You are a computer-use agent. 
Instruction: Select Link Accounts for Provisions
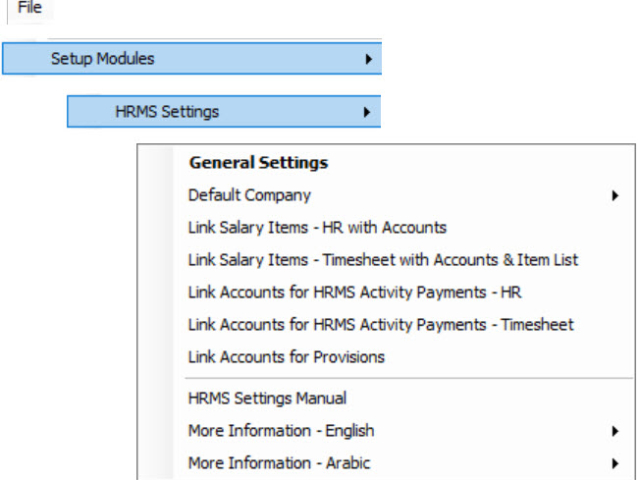(x=286, y=357)
